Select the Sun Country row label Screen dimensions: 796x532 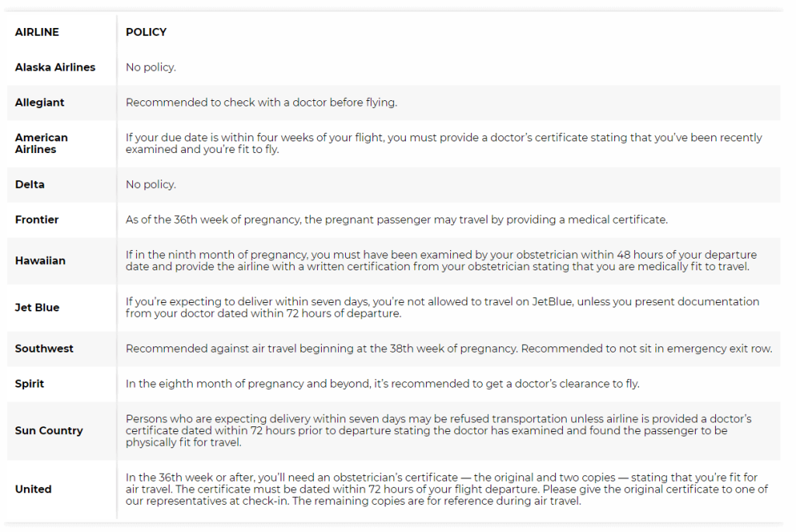[x=49, y=431]
